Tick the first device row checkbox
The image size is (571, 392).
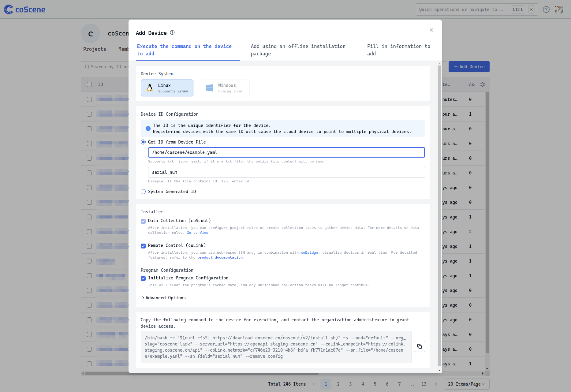(x=89, y=99)
